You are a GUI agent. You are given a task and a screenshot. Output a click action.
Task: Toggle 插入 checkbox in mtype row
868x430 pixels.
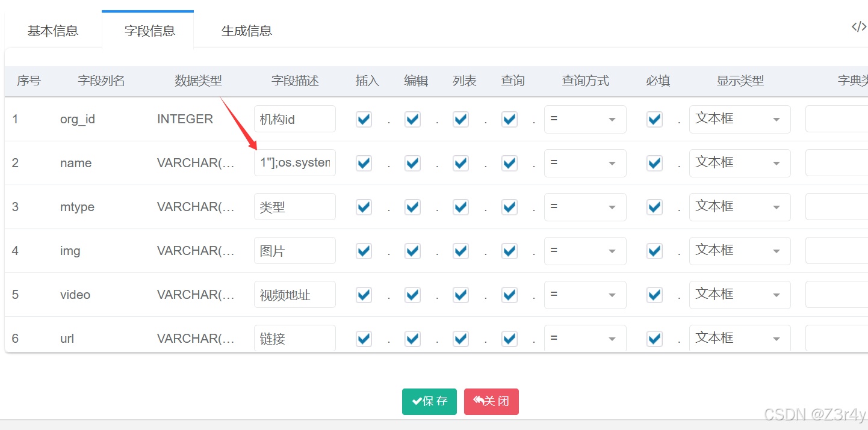[x=364, y=207]
